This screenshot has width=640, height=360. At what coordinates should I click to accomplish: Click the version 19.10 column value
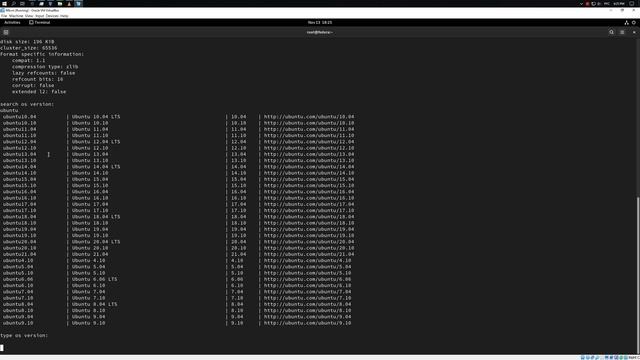(239, 236)
